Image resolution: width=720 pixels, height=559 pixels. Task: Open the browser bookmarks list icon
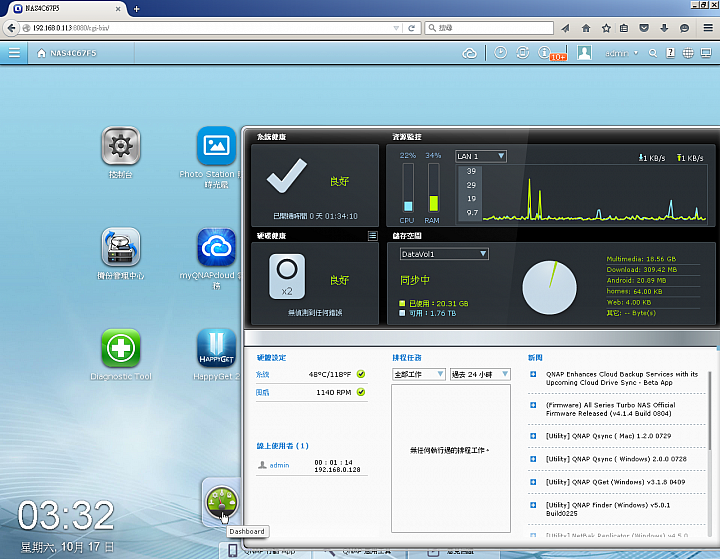(624, 28)
